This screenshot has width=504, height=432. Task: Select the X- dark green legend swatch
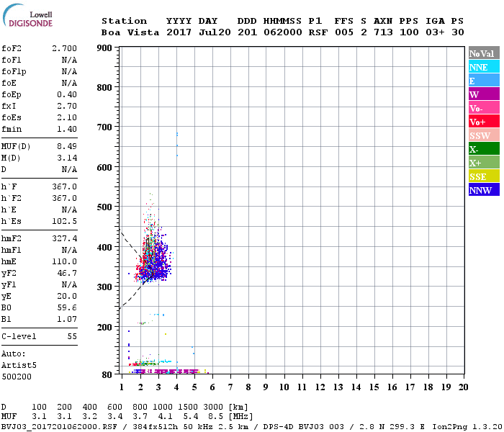pos(484,149)
